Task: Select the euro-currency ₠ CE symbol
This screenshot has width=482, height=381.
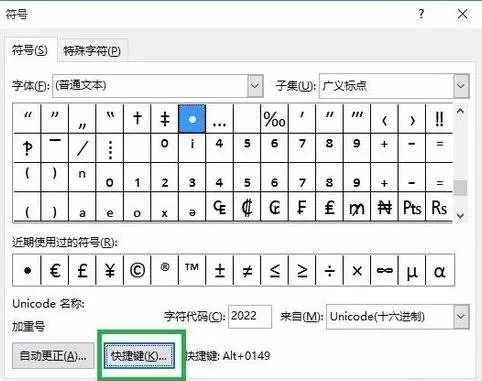Action: pyautogui.click(x=219, y=207)
